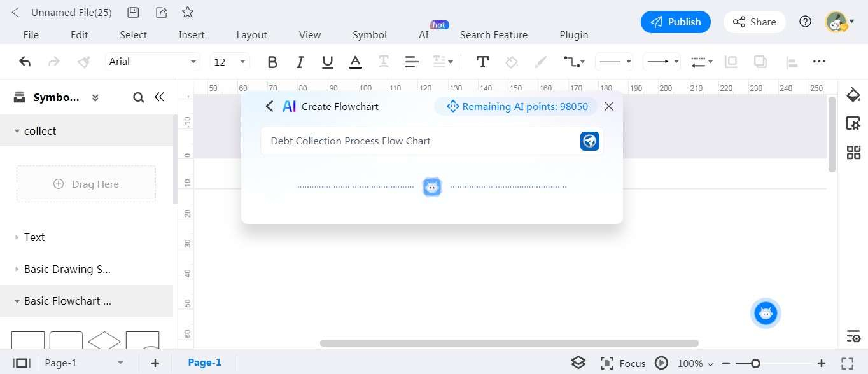Open the Insert menu
The image size is (868, 374).
click(x=192, y=34)
